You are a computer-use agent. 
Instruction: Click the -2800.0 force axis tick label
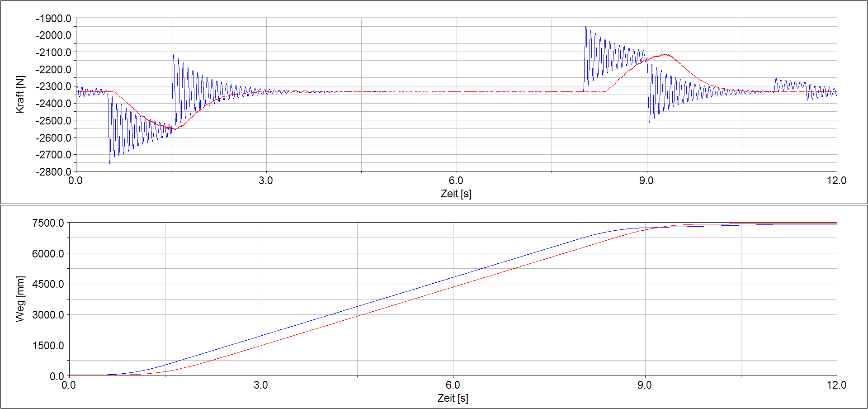(x=53, y=172)
